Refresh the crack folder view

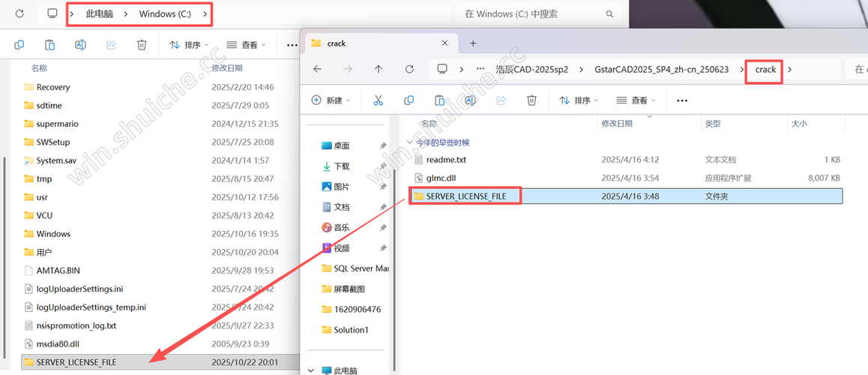409,69
